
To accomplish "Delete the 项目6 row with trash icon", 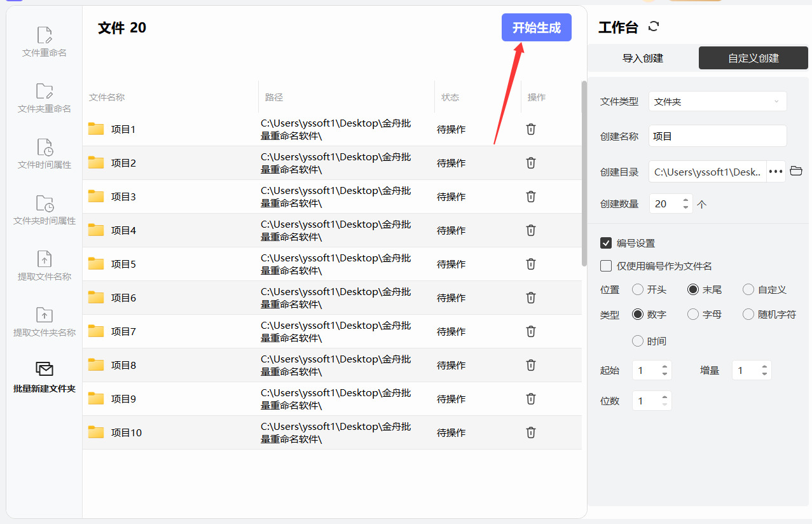I will point(531,298).
